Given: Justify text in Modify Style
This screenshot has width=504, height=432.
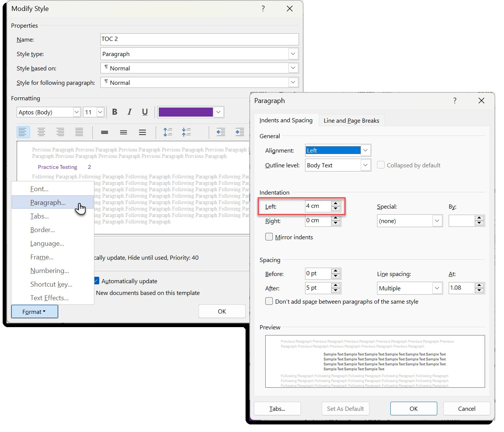Looking at the screenshot, I should (79, 132).
